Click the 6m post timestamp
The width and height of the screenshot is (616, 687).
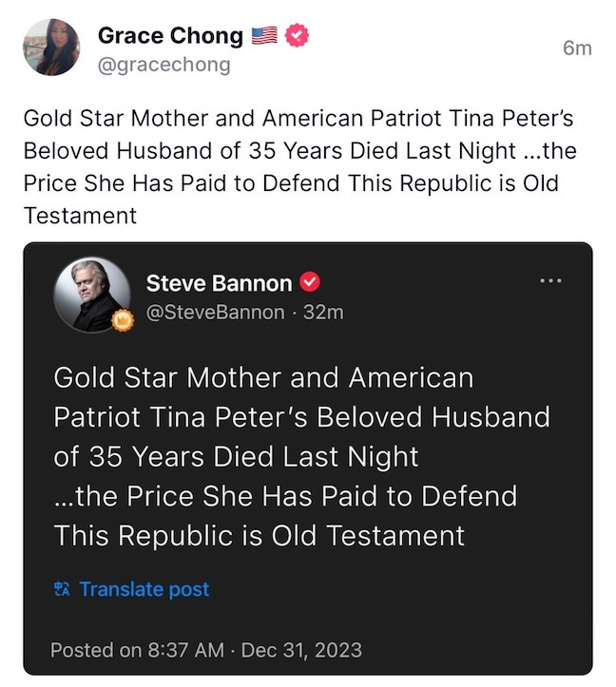577,48
